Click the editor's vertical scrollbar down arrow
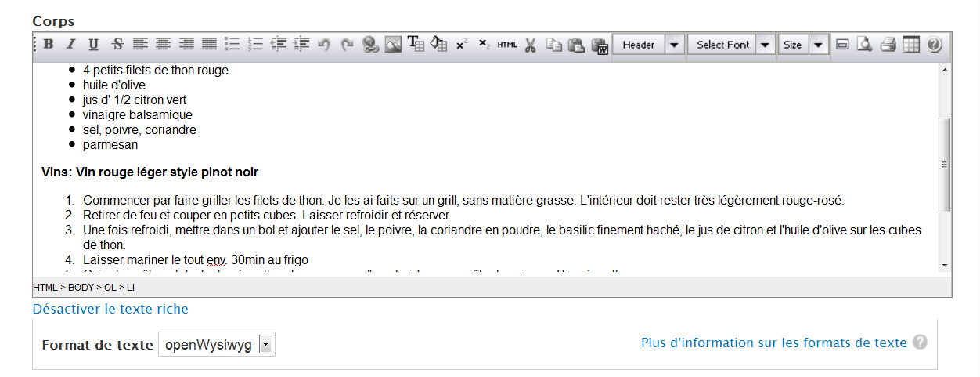Screen dimensions: 980x377 [944, 265]
